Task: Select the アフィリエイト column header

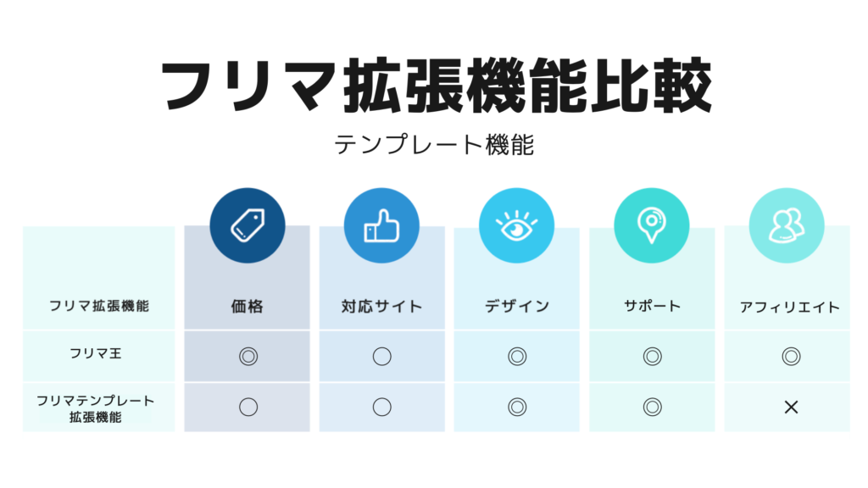Action: (790, 307)
